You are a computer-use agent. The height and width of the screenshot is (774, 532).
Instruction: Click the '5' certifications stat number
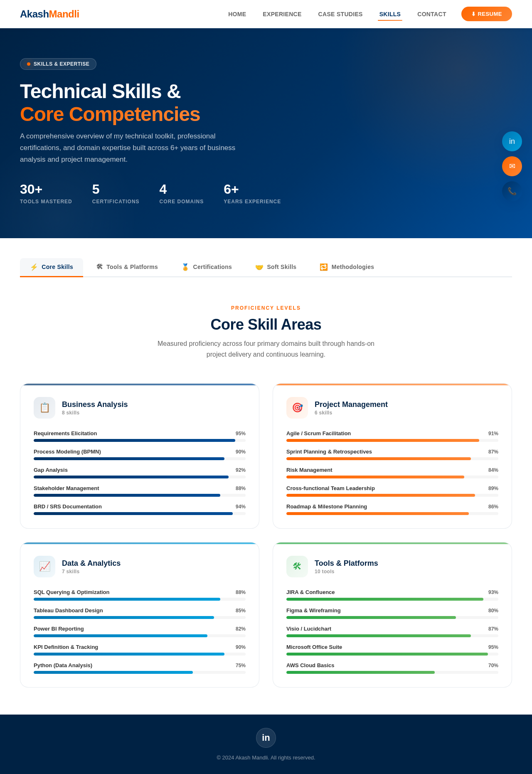96,190
